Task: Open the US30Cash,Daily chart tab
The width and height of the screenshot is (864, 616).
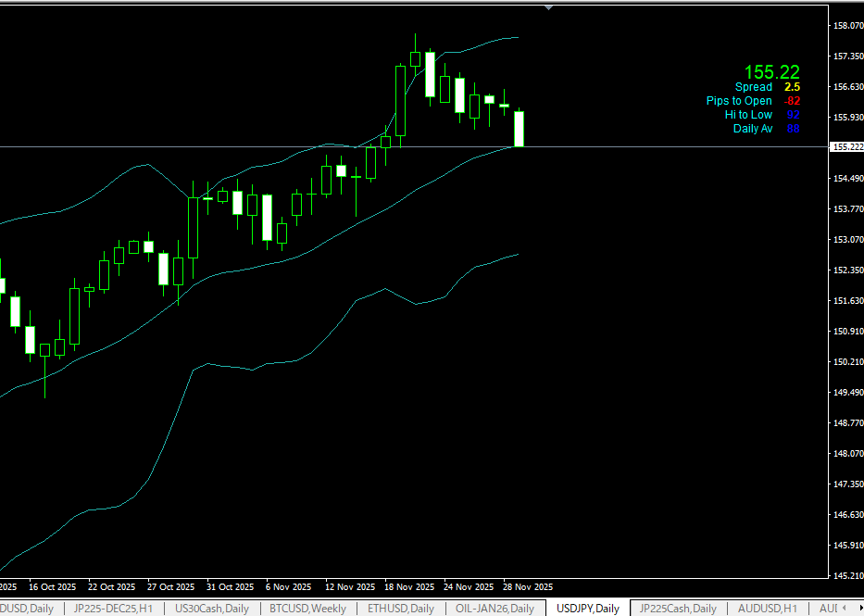Action: coord(212,609)
